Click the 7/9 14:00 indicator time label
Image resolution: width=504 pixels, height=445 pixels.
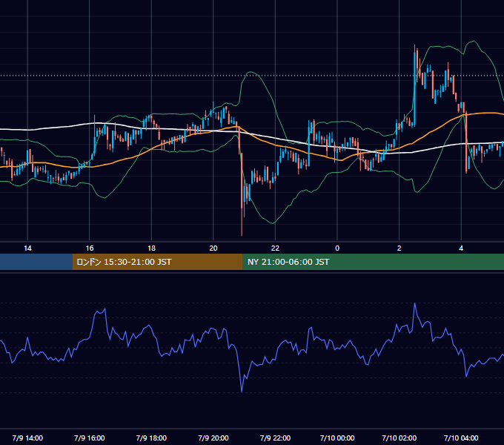(27, 438)
